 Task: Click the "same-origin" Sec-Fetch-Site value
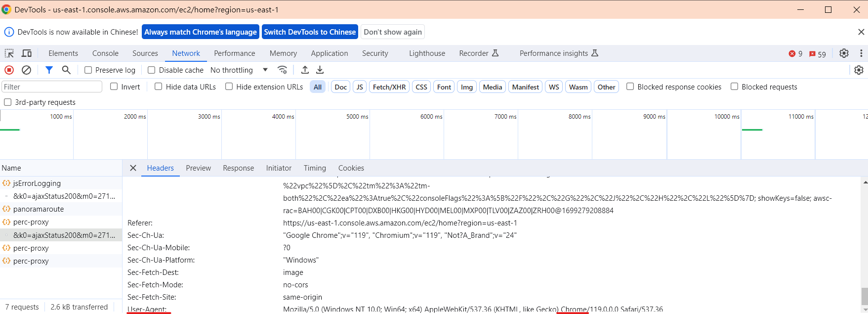pyautogui.click(x=302, y=297)
